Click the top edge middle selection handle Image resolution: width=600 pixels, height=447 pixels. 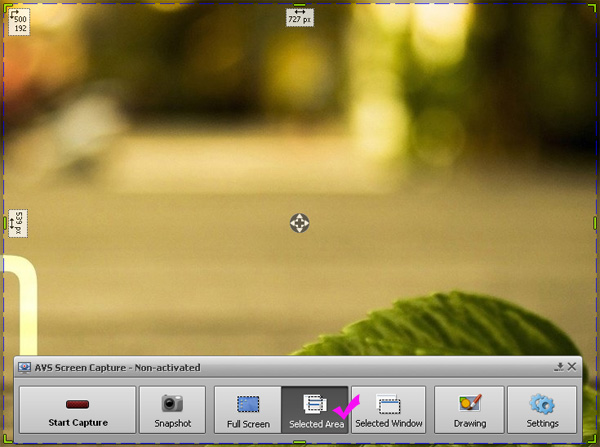(299, 4)
